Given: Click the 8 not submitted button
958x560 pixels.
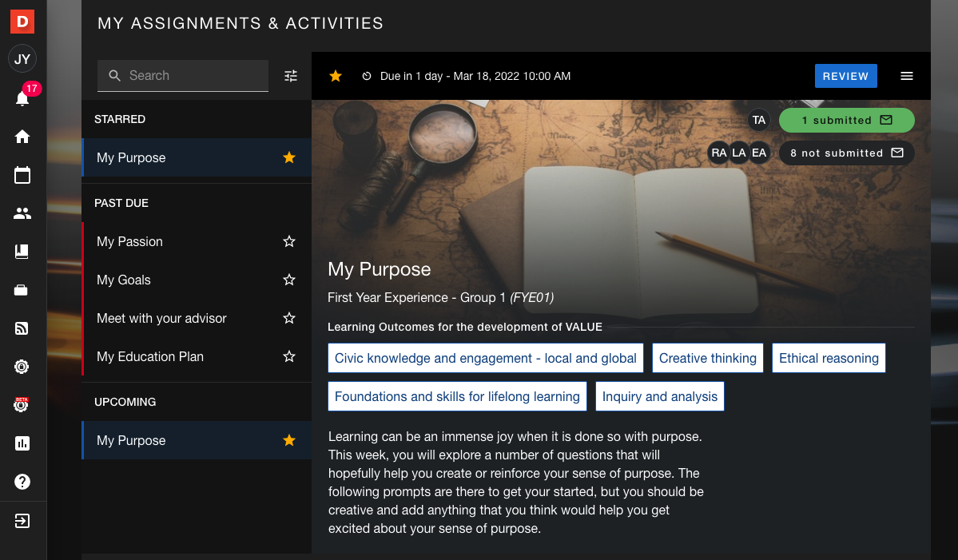Looking at the screenshot, I should point(846,153).
